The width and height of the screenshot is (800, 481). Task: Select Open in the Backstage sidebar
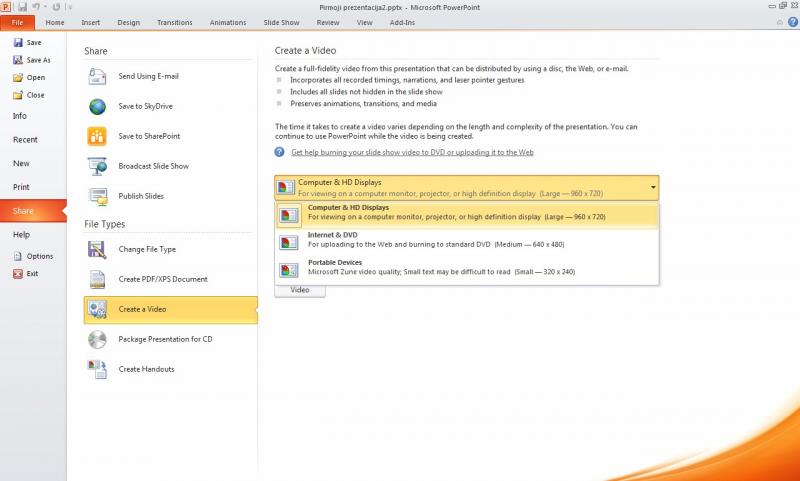tap(29, 78)
